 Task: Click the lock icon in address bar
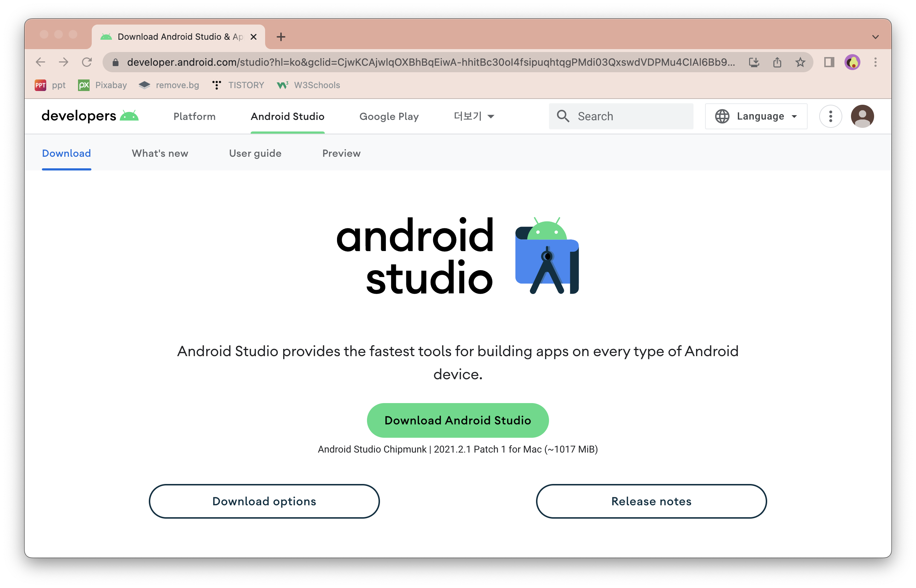coord(115,62)
